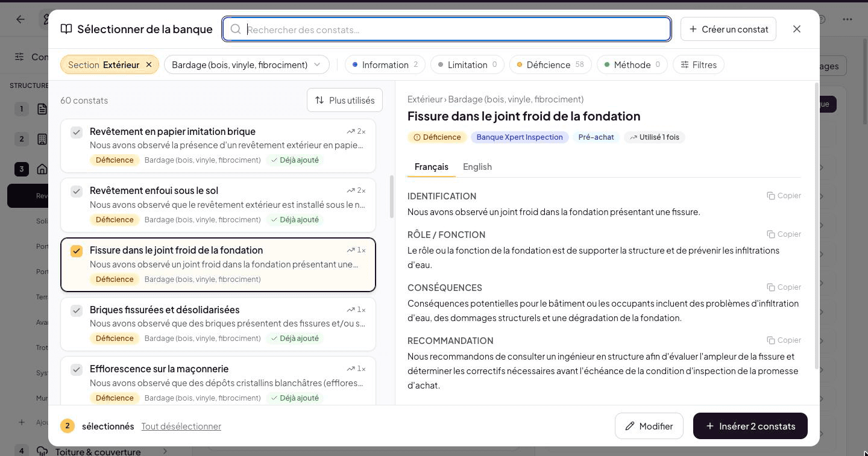Click Tout désélectionner link
Screen dimensions: 868x456
(x=181, y=426)
